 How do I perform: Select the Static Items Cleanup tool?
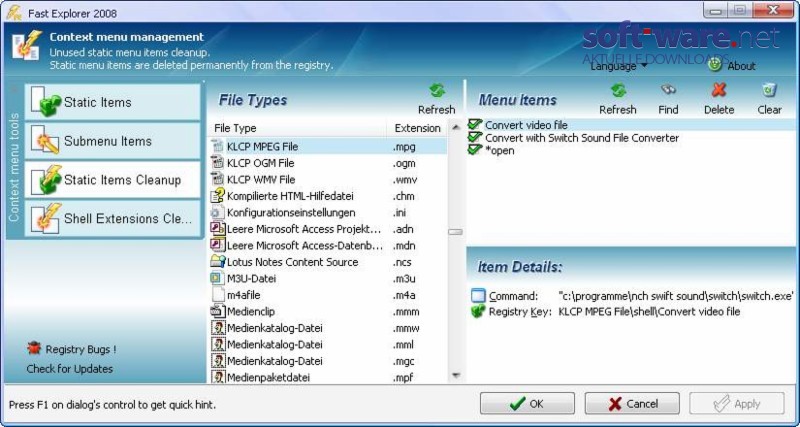pyautogui.click(x=112, y=180)
